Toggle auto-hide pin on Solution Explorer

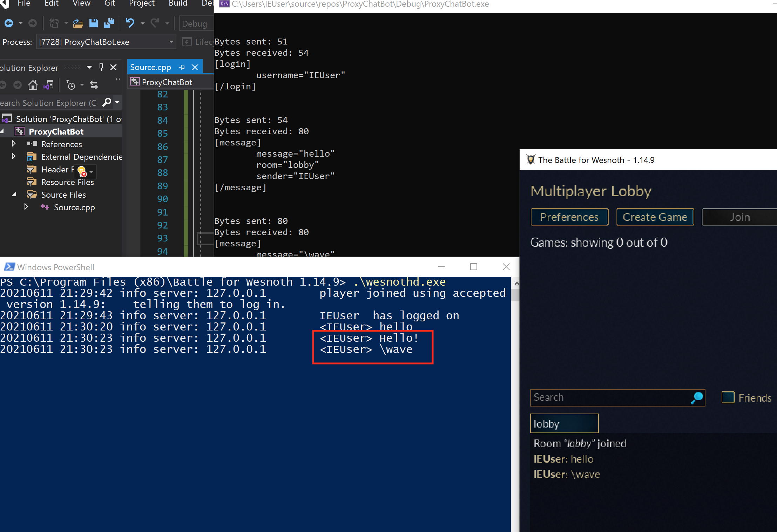click(x=101, y=67)
